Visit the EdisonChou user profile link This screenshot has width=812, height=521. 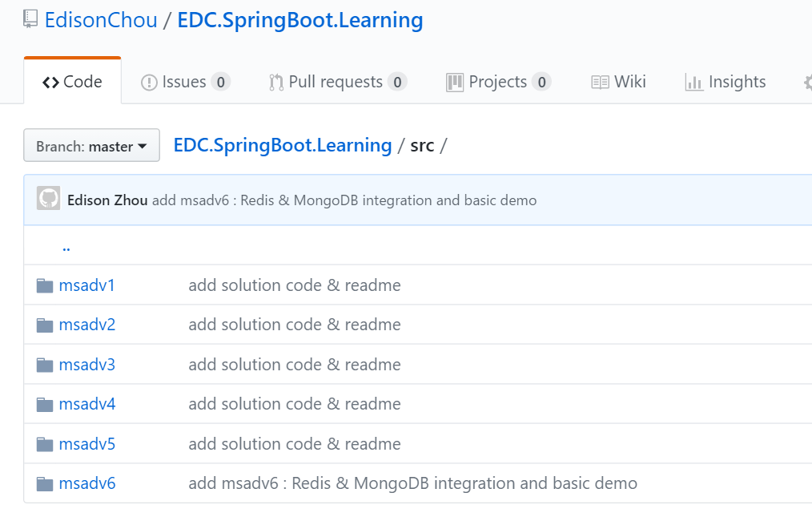click(x=101, y=20)
